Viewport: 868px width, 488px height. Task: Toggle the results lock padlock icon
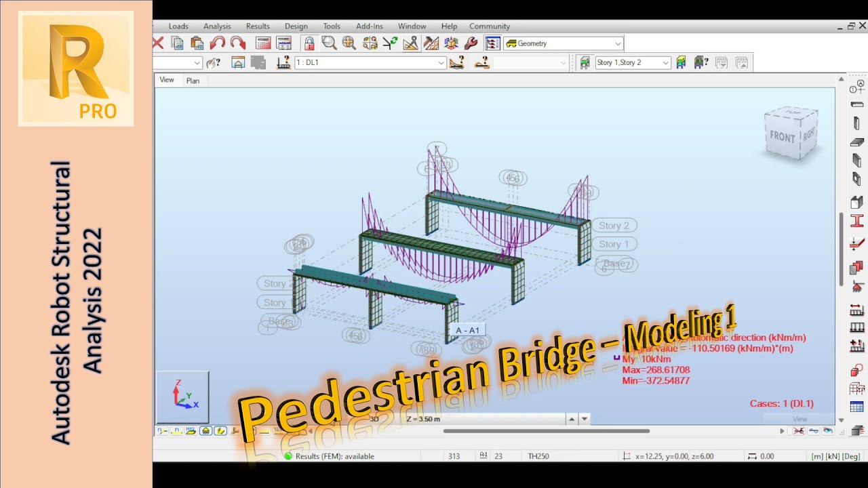click(309, 43)
